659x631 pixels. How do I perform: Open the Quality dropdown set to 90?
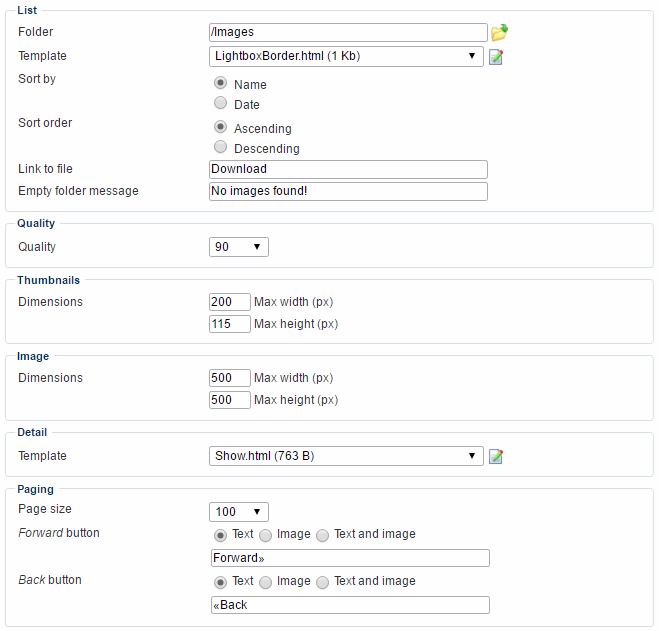[239, 246]
